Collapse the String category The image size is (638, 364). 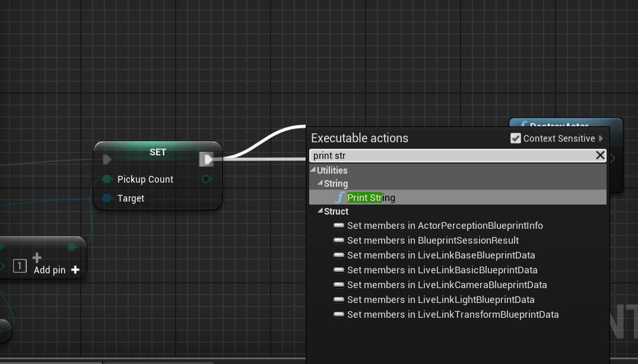320,184
